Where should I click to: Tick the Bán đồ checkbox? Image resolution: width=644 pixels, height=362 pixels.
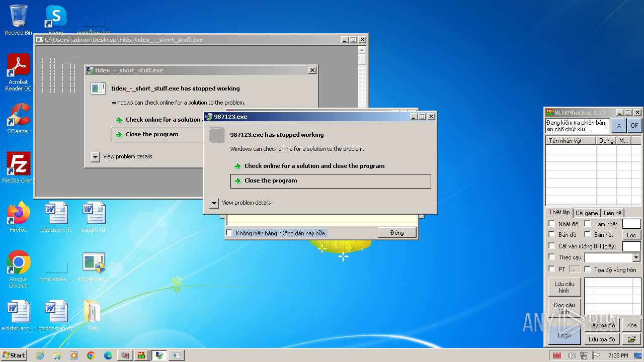pyautogui.click(x=551, y=234)
